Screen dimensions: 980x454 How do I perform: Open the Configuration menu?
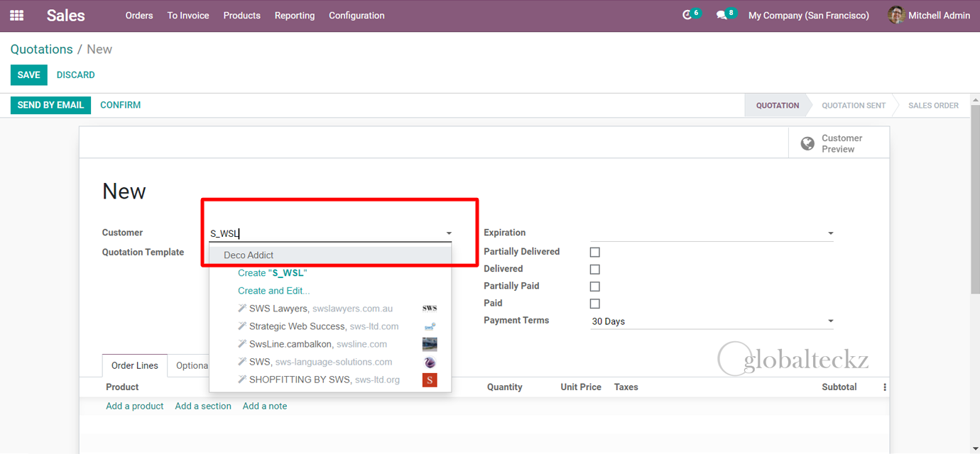pos(356,16)
